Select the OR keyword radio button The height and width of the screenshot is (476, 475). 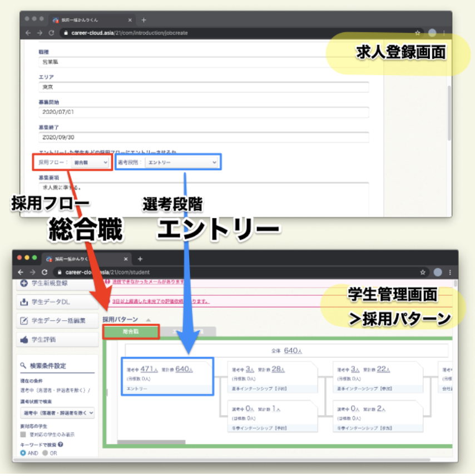pos(46,453)
